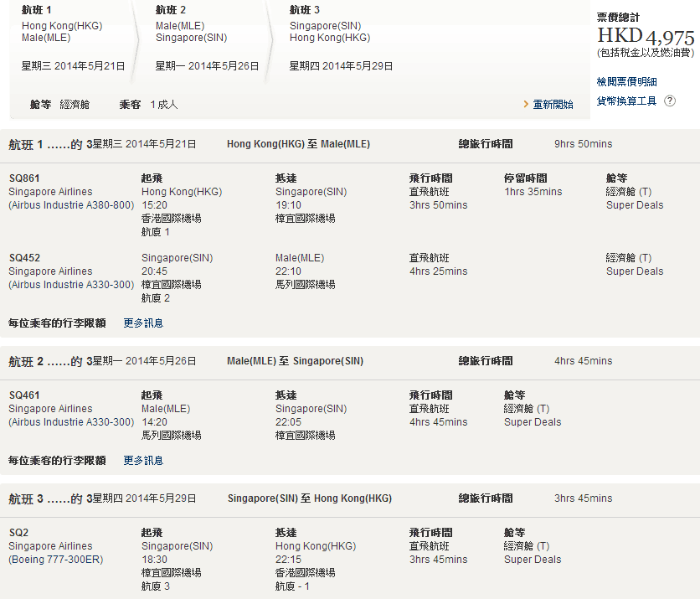Image resolution: width=700 pixels, height=599 pixels.
Task: Open the 貨幣換算工具 currency converter link
Action: click(626, 101)
